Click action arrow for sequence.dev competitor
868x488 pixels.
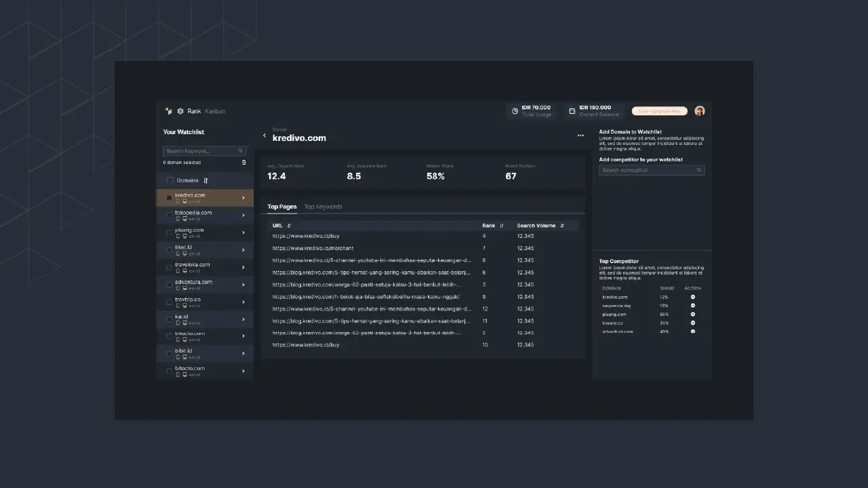coord(692,306)
